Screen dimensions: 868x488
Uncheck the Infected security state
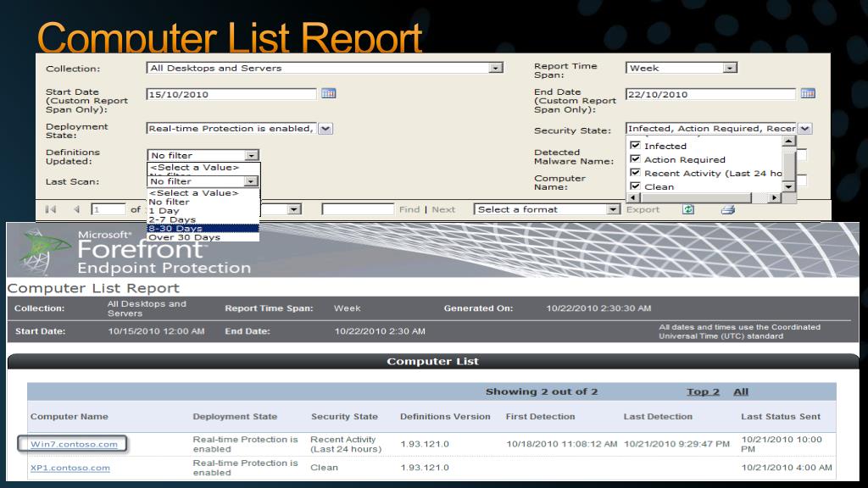coord(635,146)
